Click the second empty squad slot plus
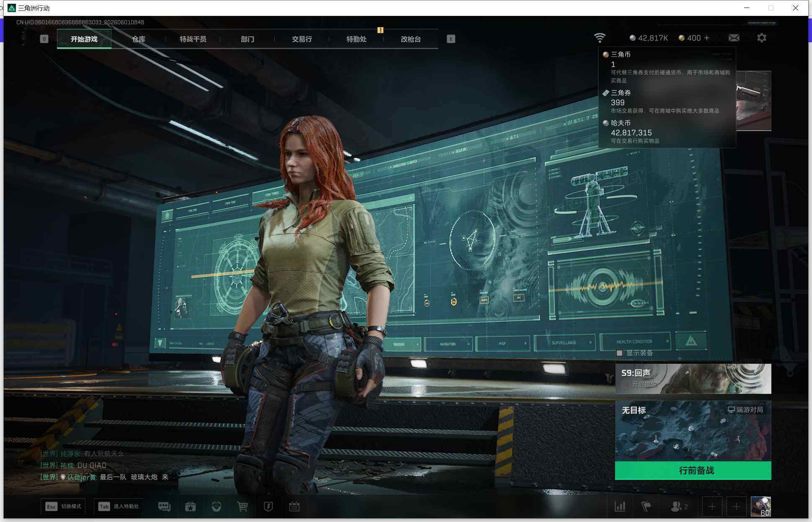The width and height of the screenshot is (812, 522). 736,507
